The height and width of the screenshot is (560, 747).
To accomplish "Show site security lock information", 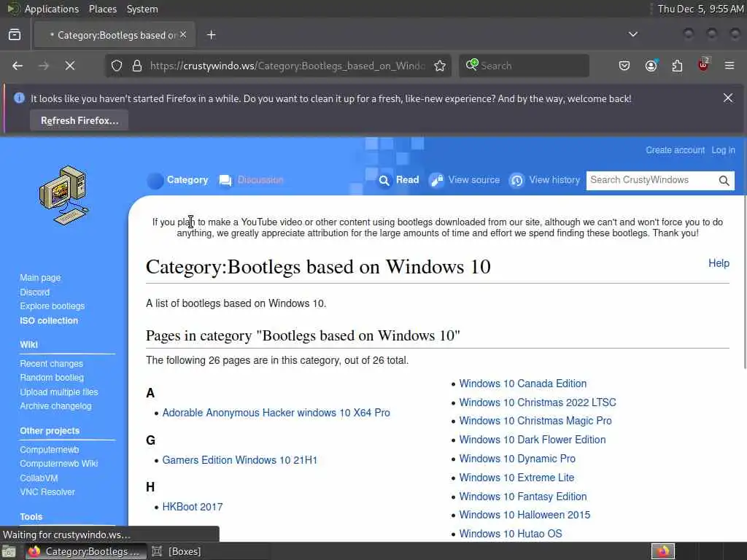I will pyautogui.click(x=137, y=66).
